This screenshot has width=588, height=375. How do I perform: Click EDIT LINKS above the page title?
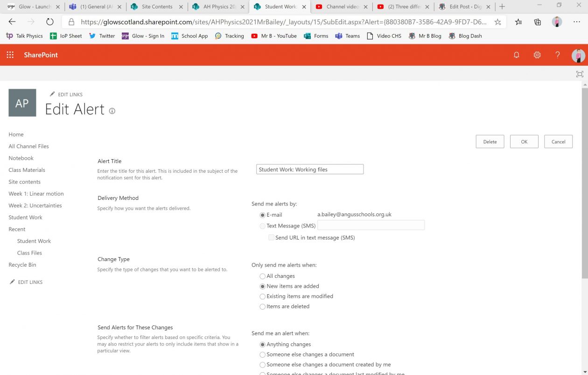[66, 94]
